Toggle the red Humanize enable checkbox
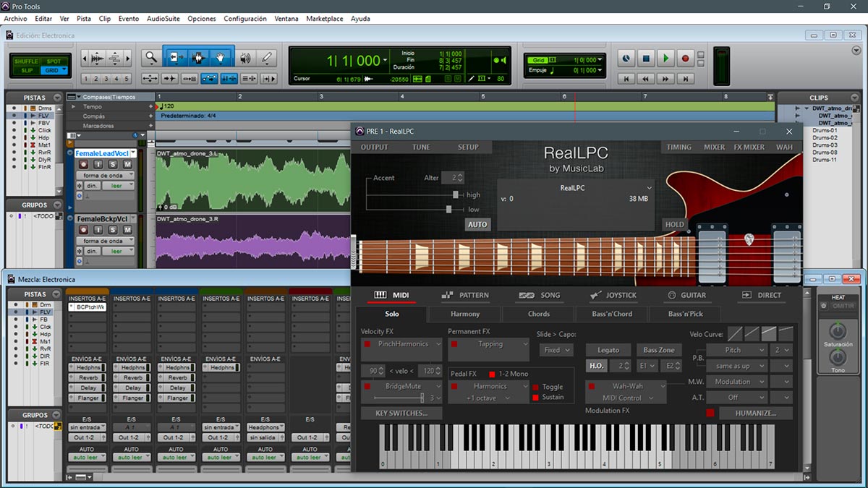This screenshot has width=868, height=488. tap(710, 413)
